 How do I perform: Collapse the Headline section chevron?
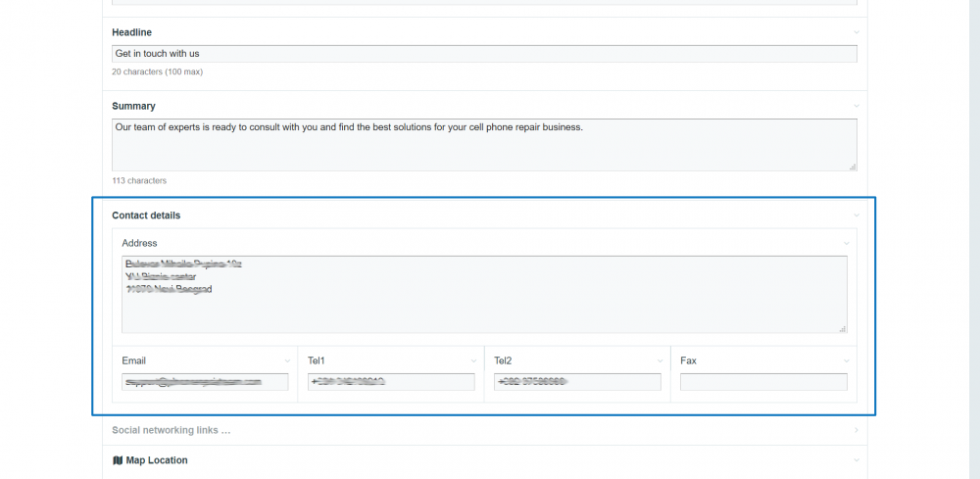[856, 33]
